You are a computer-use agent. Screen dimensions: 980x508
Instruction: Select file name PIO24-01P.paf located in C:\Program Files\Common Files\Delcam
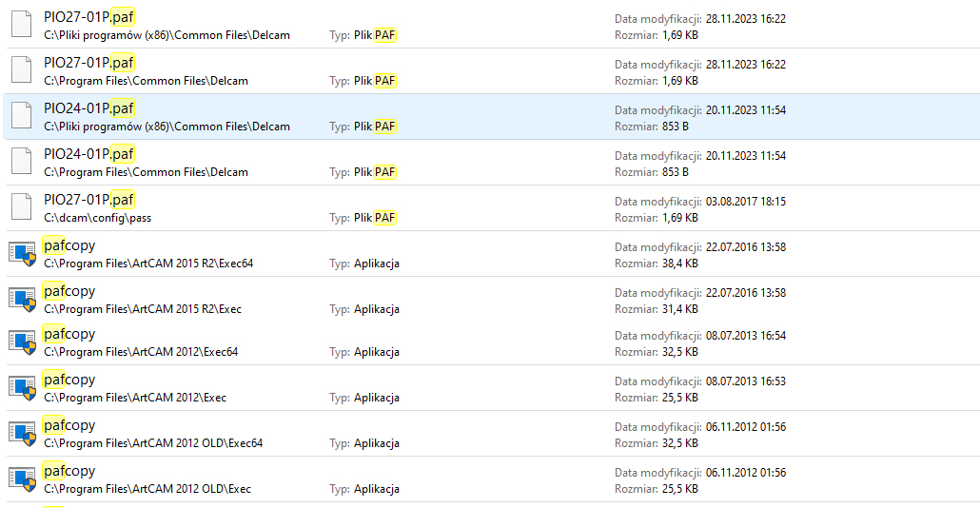[88, 154]
